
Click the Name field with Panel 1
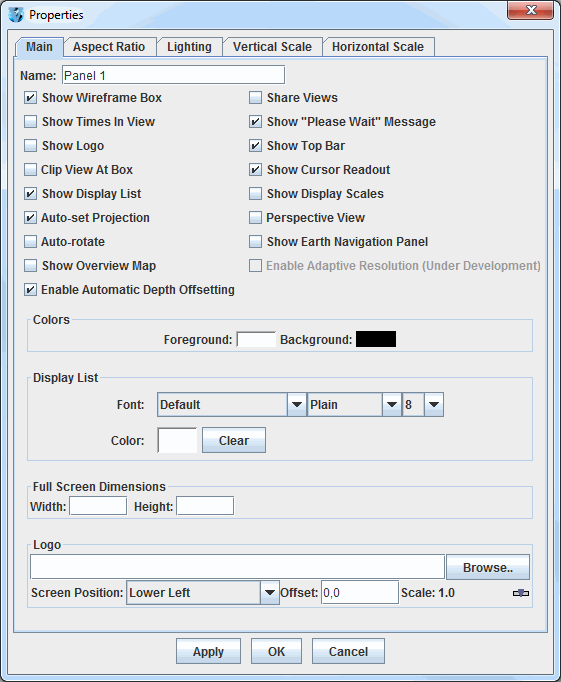tap(174, 75)
